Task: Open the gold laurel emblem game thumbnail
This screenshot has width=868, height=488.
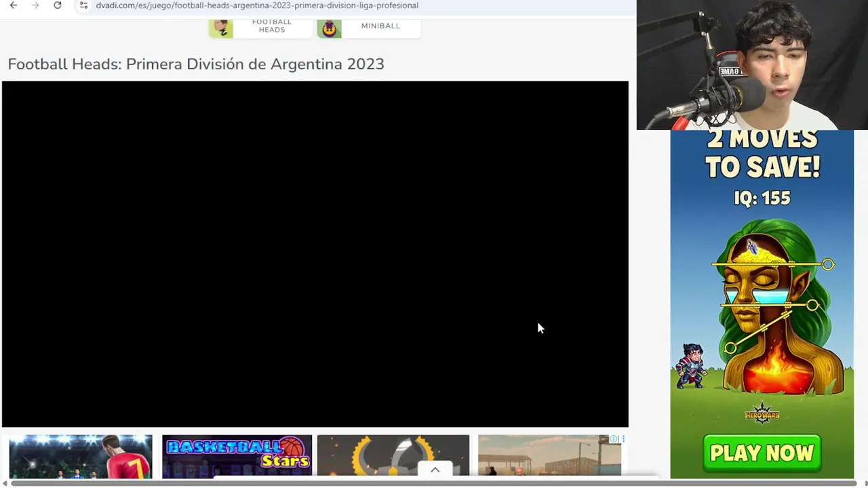Action: click(393, 457)
